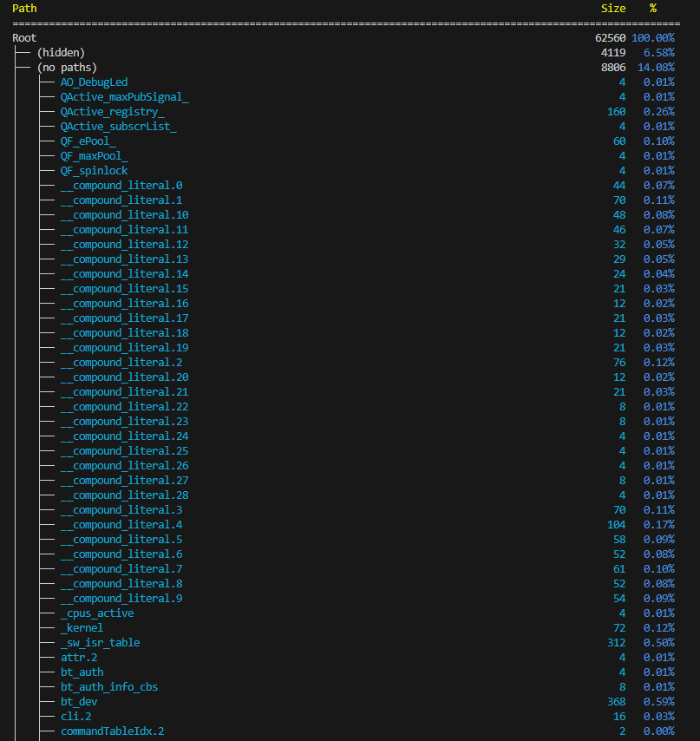Click the Root entry in the tree
700x741 pixels.
[24, 38]
